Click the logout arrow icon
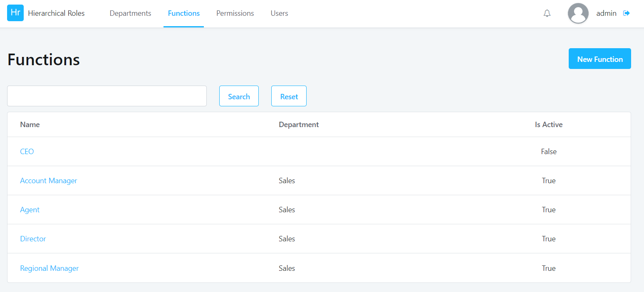644x292 pixels. point(627,13)
